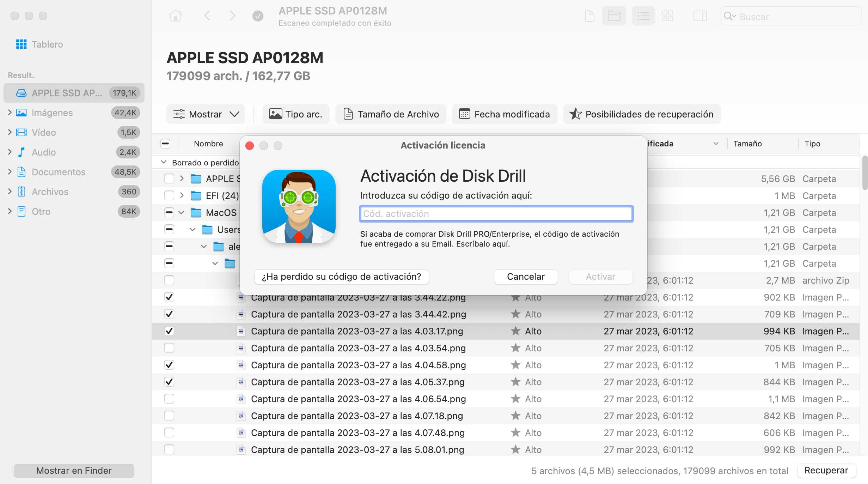The width and height of the screenshot is (868, 484).
Task: Collapse Borrado o perdido group
Action: point(163,162)
